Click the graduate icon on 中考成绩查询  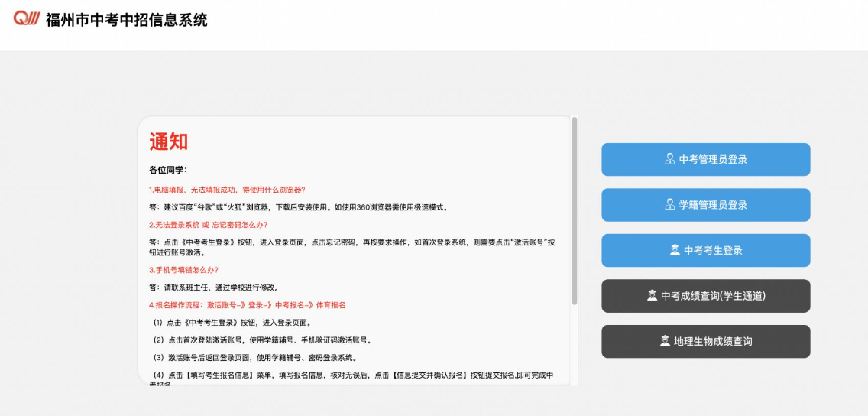pyautogui.click(x=652, y=295)
